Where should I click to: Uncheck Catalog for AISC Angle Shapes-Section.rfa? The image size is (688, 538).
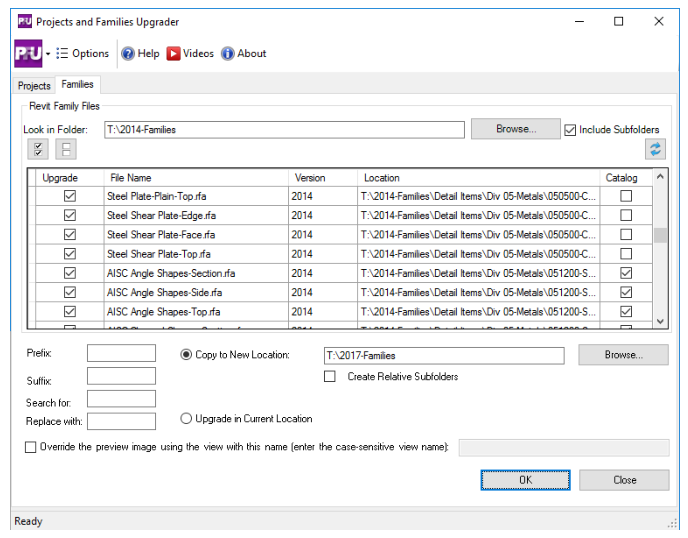(626, 273)
